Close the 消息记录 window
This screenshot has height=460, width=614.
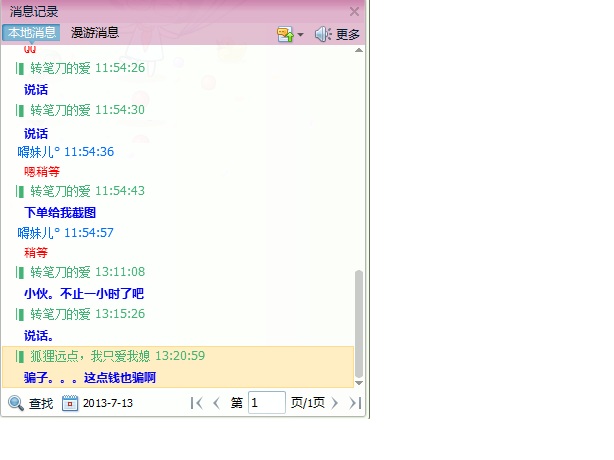click(x=354, y=12)
